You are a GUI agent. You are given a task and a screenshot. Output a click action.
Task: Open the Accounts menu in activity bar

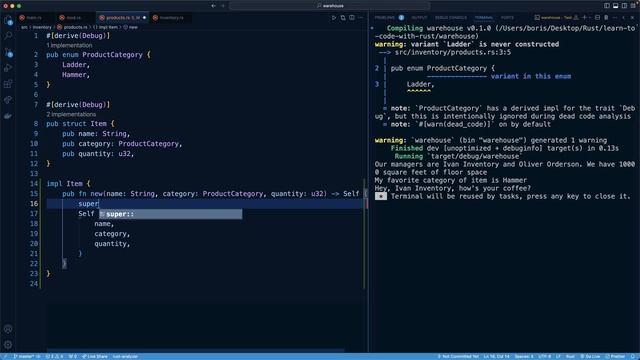[x=8, y=329]
